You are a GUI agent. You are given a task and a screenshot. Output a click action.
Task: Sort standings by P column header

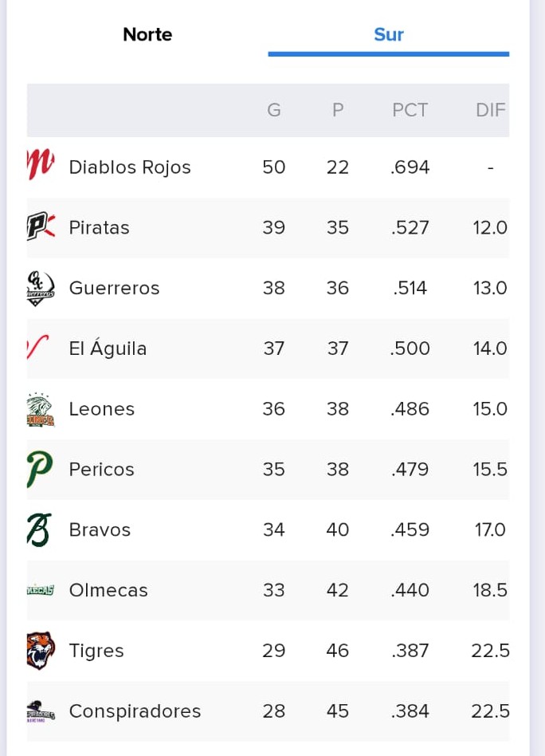(337, 110)
